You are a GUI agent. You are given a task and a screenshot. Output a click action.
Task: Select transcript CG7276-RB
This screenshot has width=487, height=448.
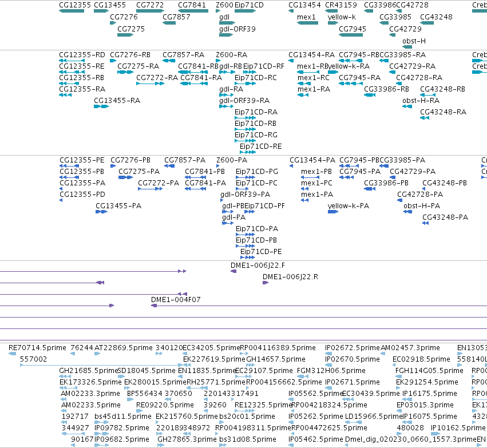pos(130,55)
